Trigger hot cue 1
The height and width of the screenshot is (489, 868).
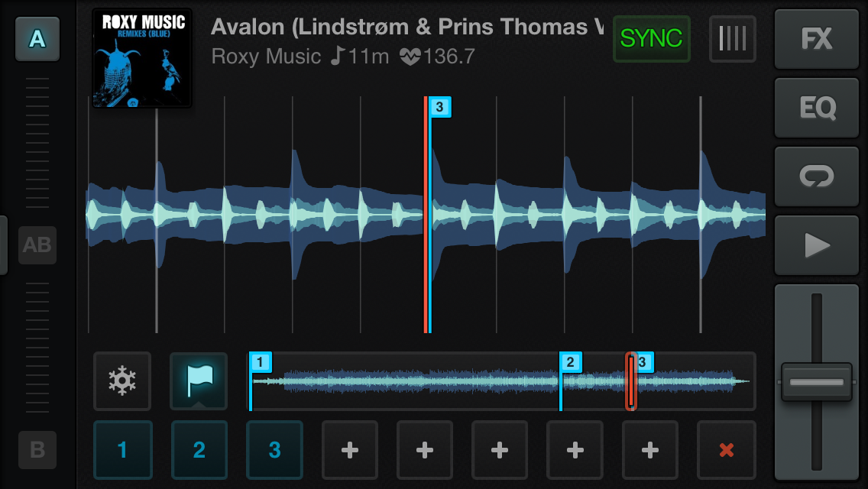[x=123, y=450]
